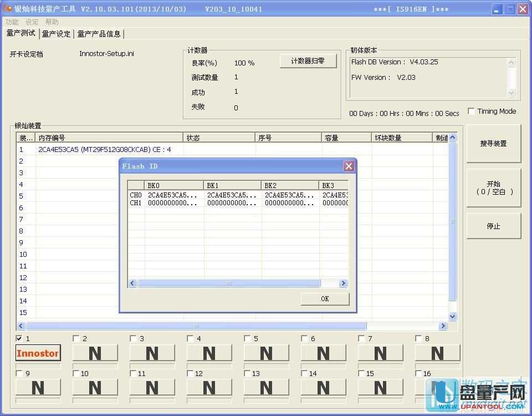Click the N status button for slot 12
This screenshot has height=416, width=532.
coord(209,387)
